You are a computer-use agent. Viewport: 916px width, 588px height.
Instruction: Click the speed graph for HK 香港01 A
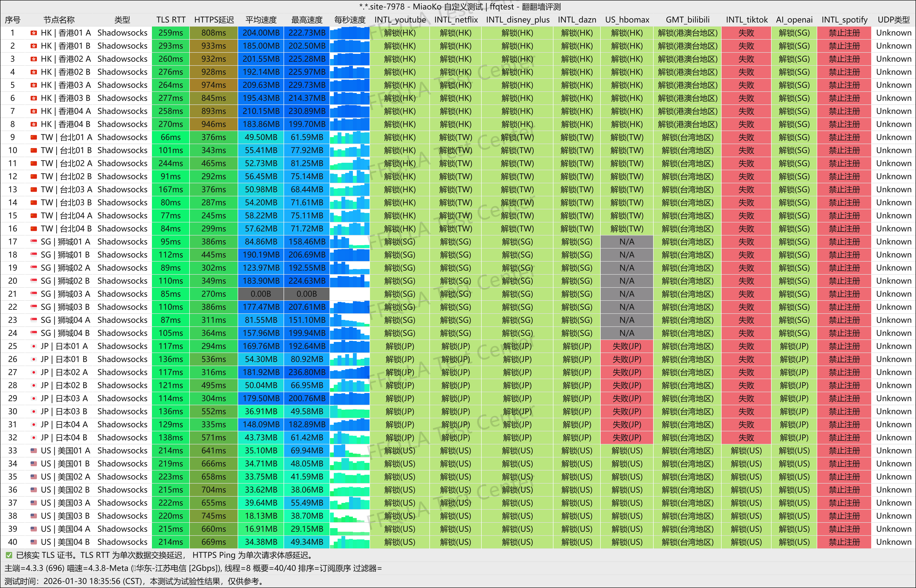[350, 33]
